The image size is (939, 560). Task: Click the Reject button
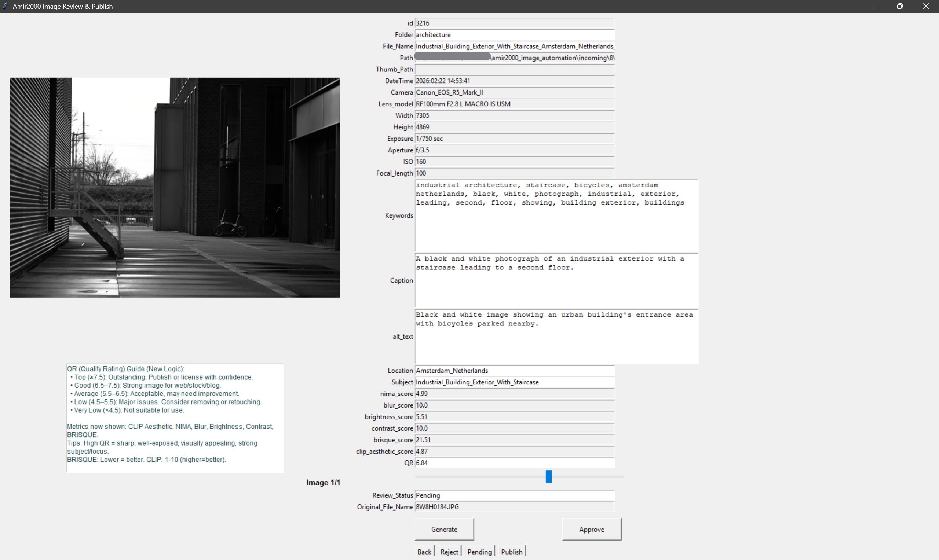pos(449,551)
